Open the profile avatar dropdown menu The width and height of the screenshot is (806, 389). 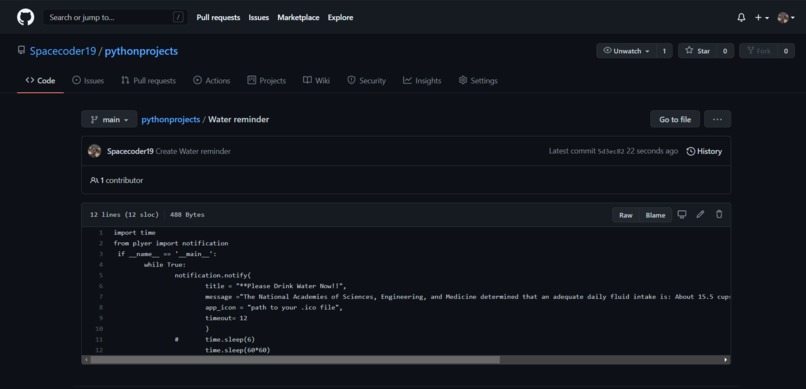(786, 17)
